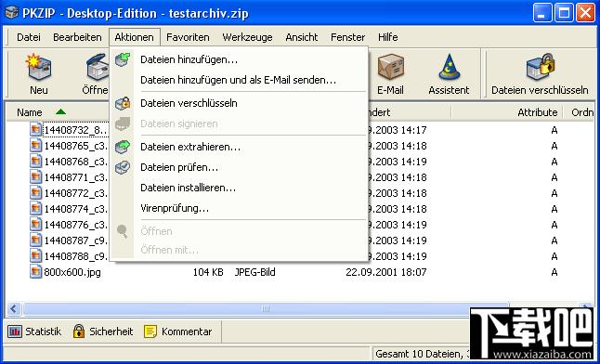600x364 pixels.
Task: Open the Favoriten menu
Action: pos(188,37)
